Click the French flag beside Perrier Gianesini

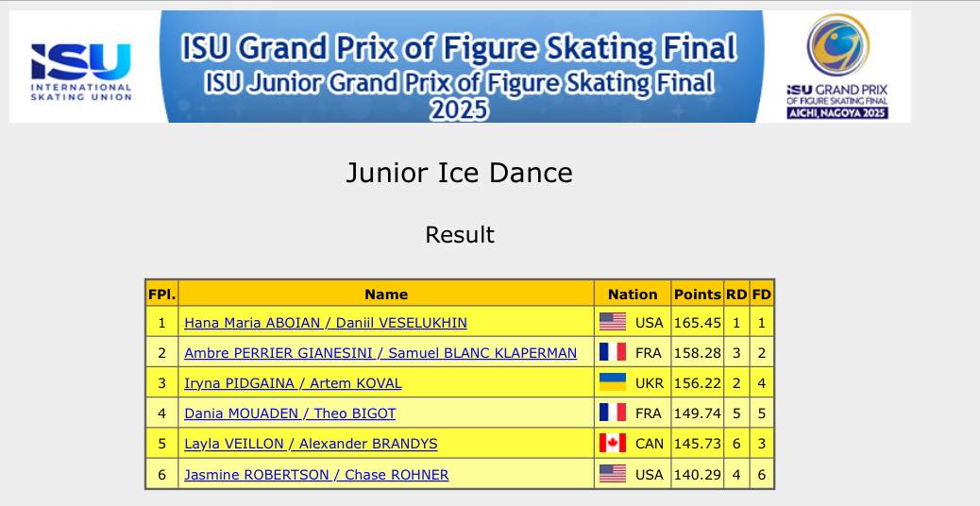point(613,353)
